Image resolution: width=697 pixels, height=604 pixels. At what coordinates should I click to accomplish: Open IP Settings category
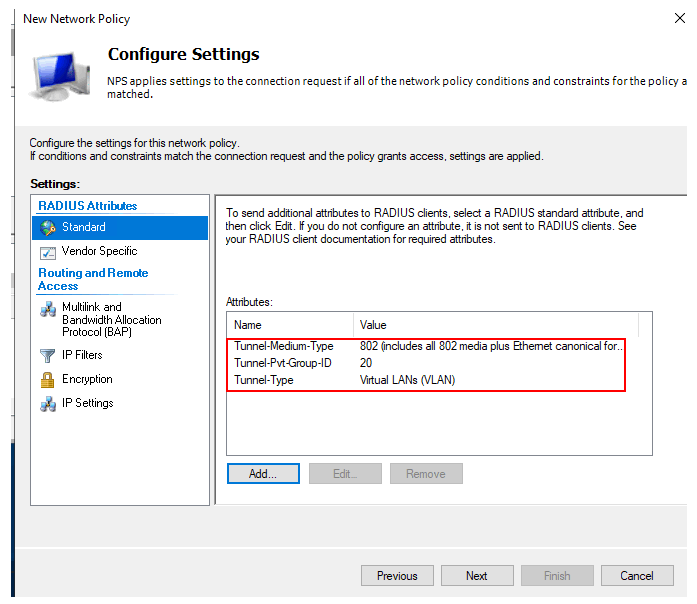click(x=87, y=404)
